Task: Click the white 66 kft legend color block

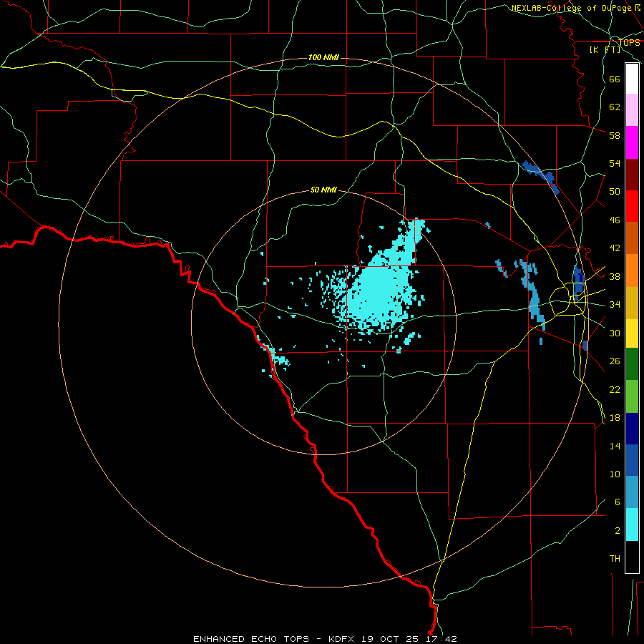Action: (632, 79)
